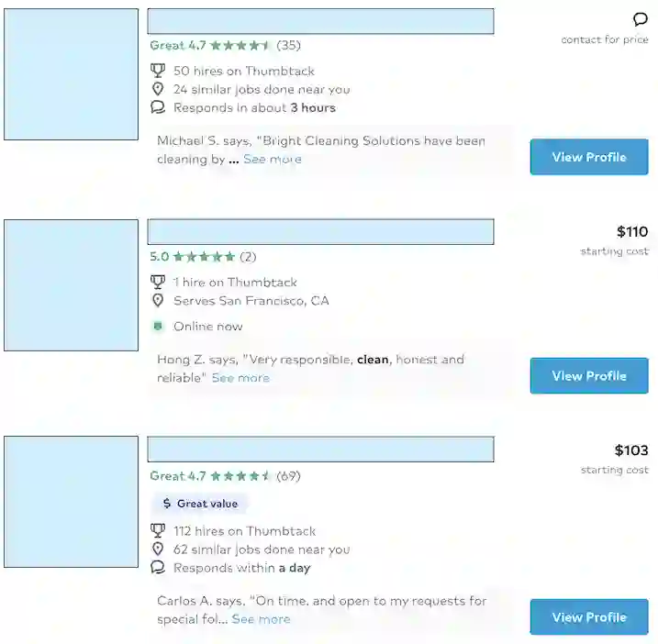
Task: Expand Michael S. review with See more
Action: (272, 160)
